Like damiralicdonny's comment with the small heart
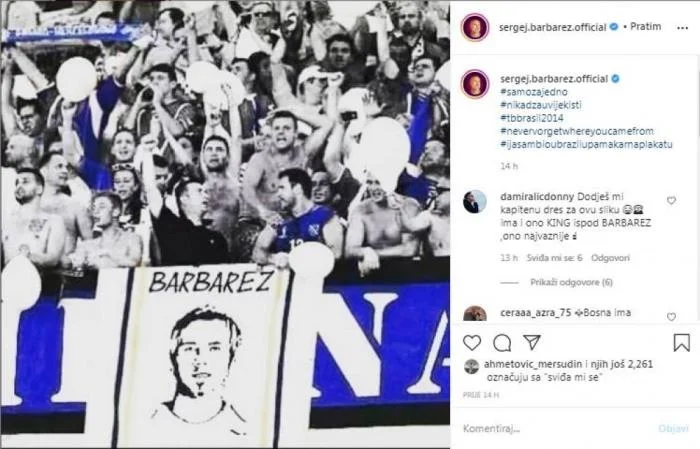 670,200
